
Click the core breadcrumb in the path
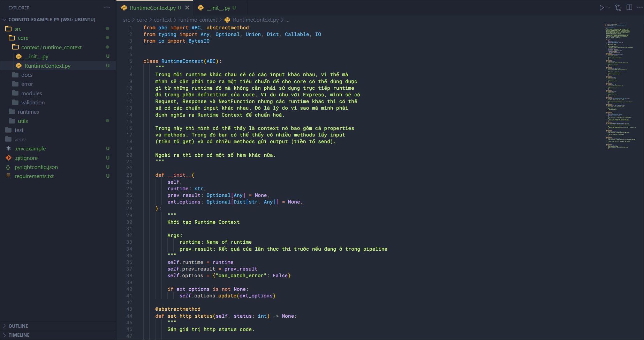click(142, 20)
